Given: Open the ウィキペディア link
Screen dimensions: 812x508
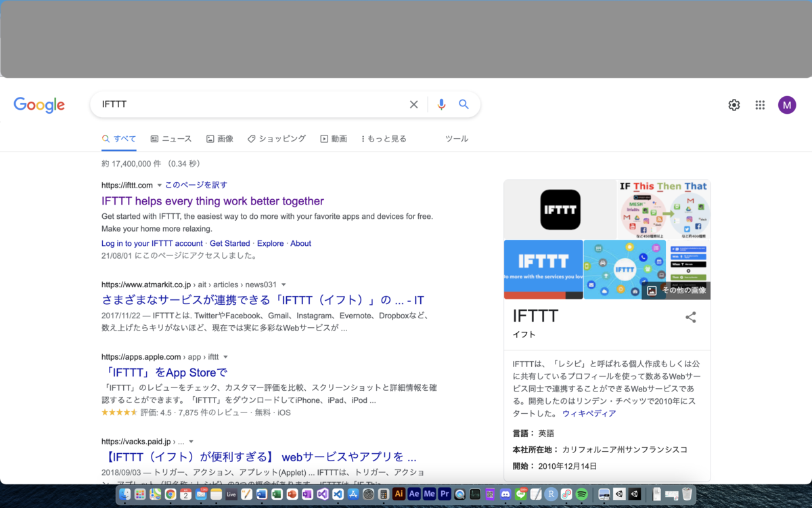Looking at the screenshot, I should (589, 413).
